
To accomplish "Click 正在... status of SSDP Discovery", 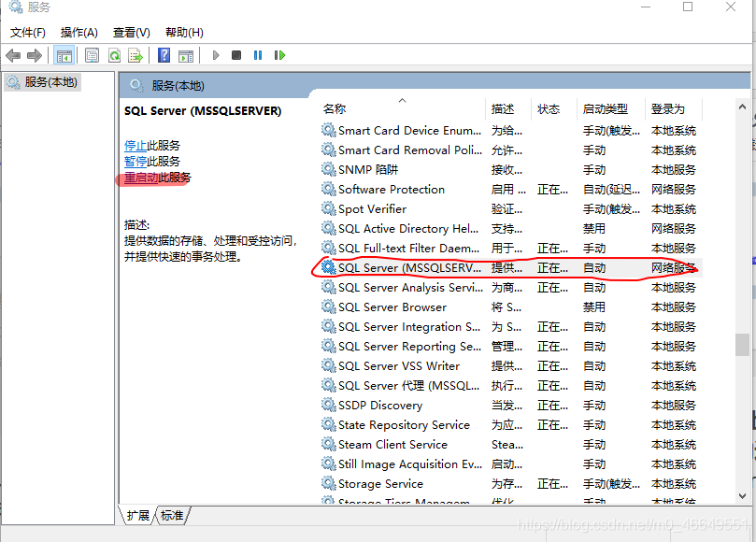I will coord(552,406).
